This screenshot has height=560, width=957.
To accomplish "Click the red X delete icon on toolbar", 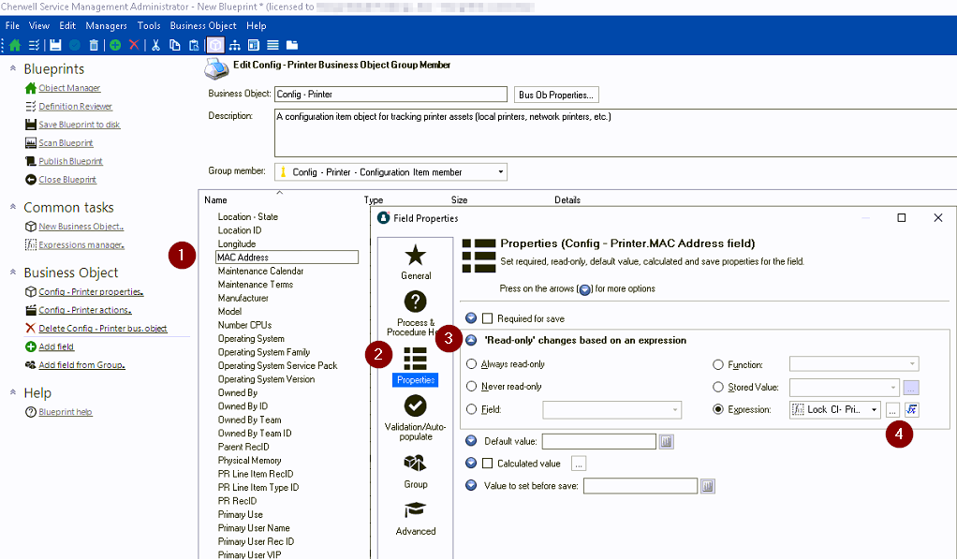I will 135,44.
